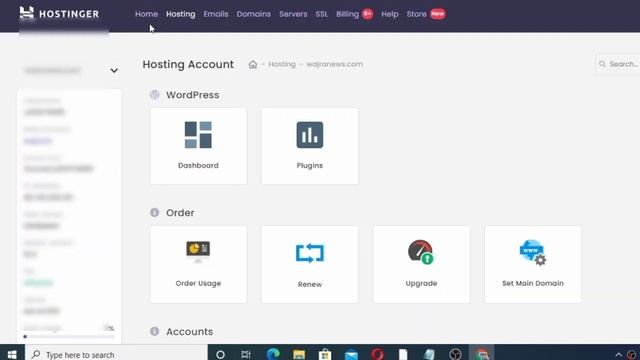
Task: Click the Hosting breadcrumb link
Action: pos(282,64)
